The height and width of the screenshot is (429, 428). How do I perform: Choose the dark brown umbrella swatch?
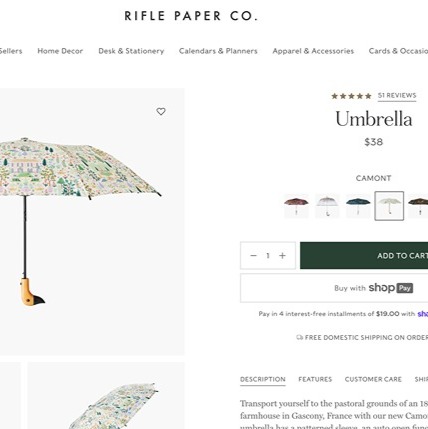pos(418,206)
